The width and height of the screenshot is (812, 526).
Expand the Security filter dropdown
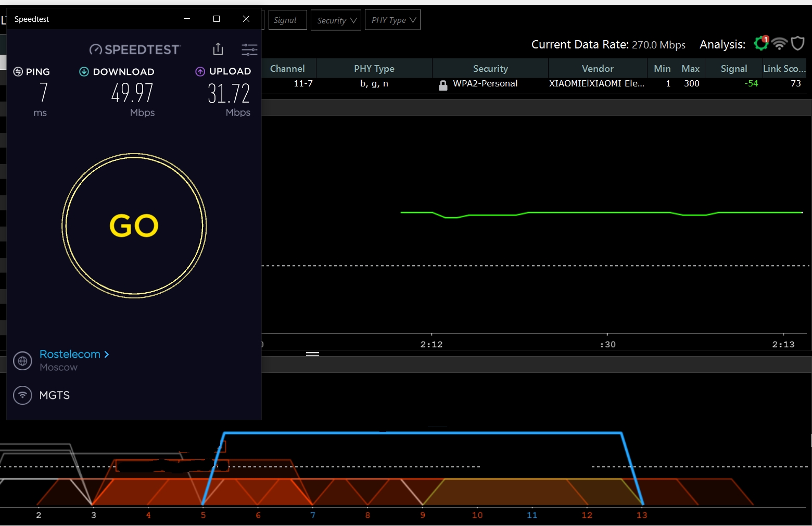(336, 20)
